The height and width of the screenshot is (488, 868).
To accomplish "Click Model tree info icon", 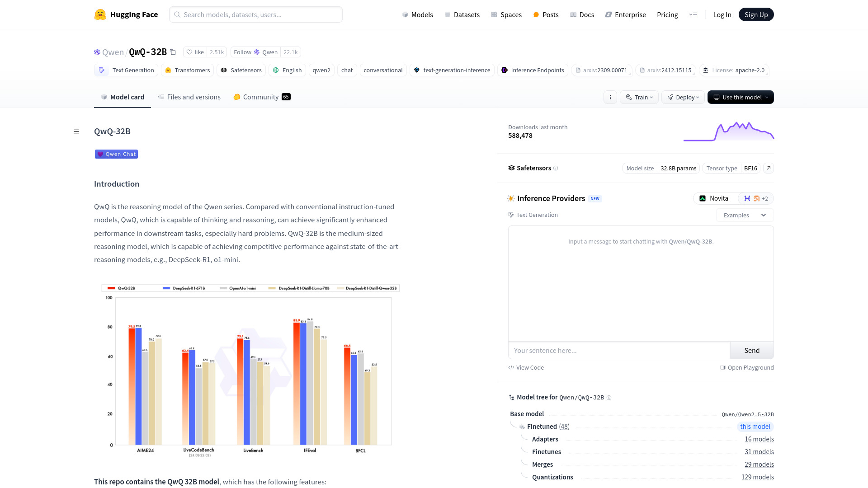I will 609,398.
